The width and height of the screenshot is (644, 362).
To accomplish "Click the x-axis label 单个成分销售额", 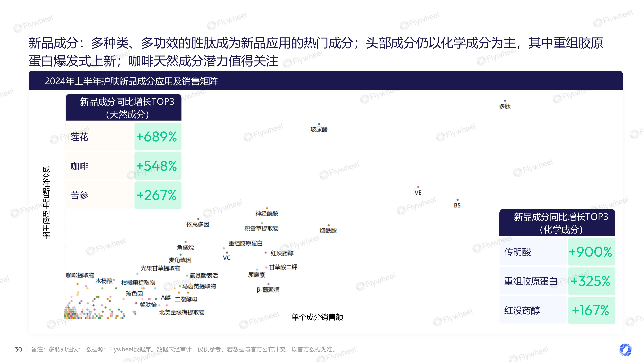I will 317,317.
